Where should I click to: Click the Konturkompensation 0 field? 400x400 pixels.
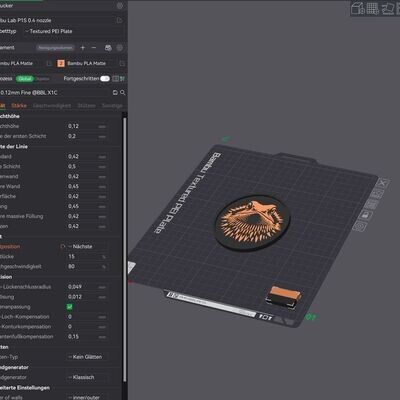[87, 327]
